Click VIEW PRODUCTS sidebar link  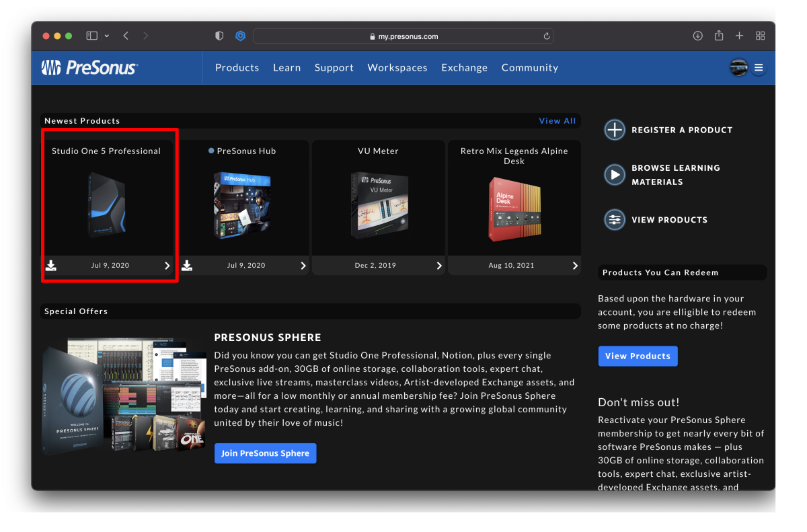pos(669,220)
